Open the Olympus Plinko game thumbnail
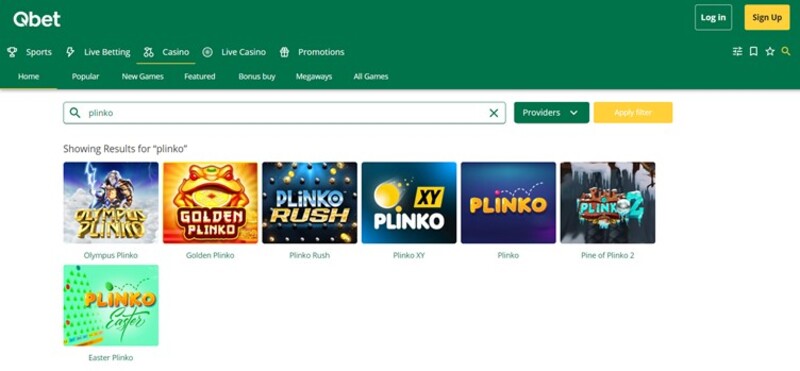Viewport: 800px width, 371px height. [111, 203]
